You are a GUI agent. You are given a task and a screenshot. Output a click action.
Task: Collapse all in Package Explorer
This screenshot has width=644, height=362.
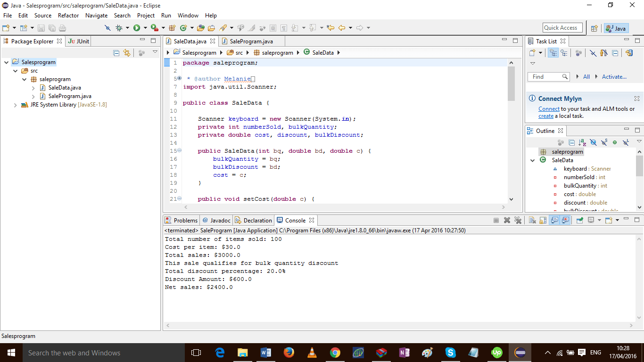[x=116, y=53]
